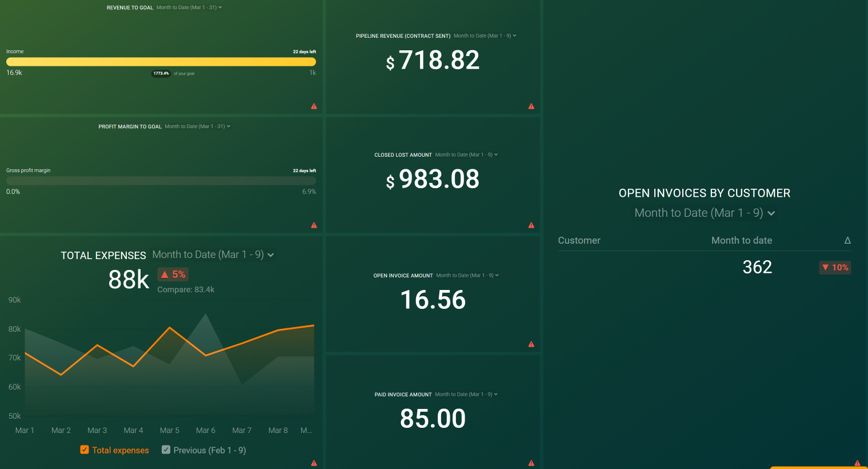Click the alert triangle on Closed Lost Amount card
The image size is (868, 469).
coord(531,225)
